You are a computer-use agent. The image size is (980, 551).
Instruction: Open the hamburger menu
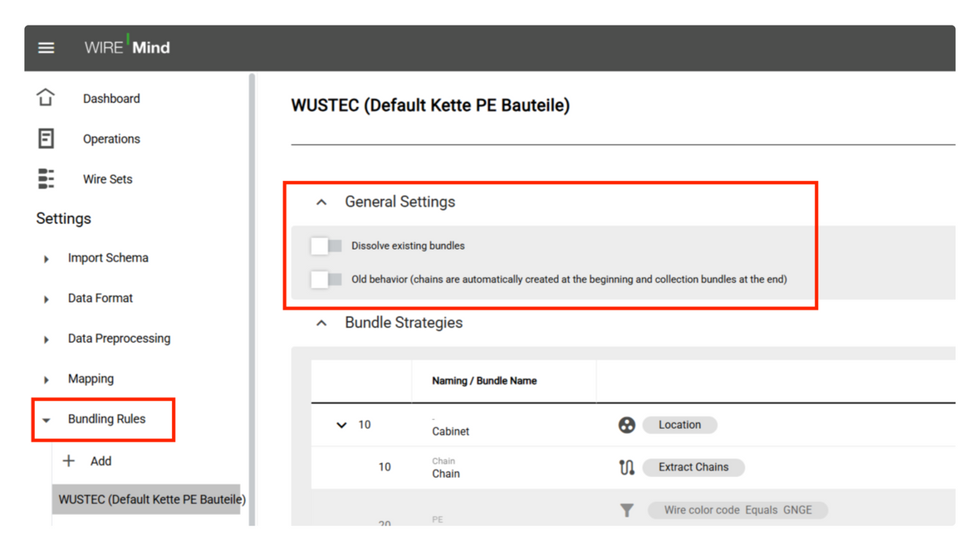click(x=46, y=48)
